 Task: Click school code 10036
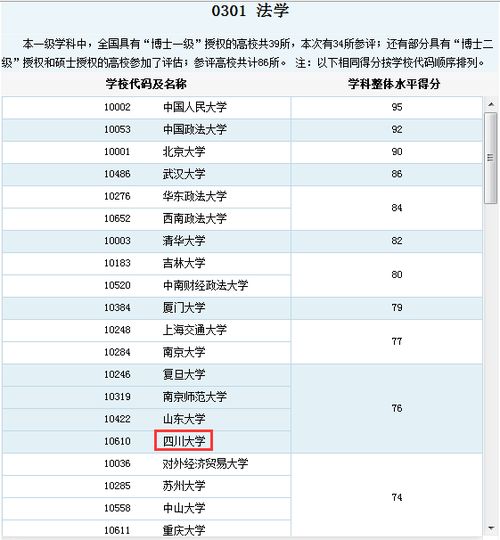(x=117, y=464)
